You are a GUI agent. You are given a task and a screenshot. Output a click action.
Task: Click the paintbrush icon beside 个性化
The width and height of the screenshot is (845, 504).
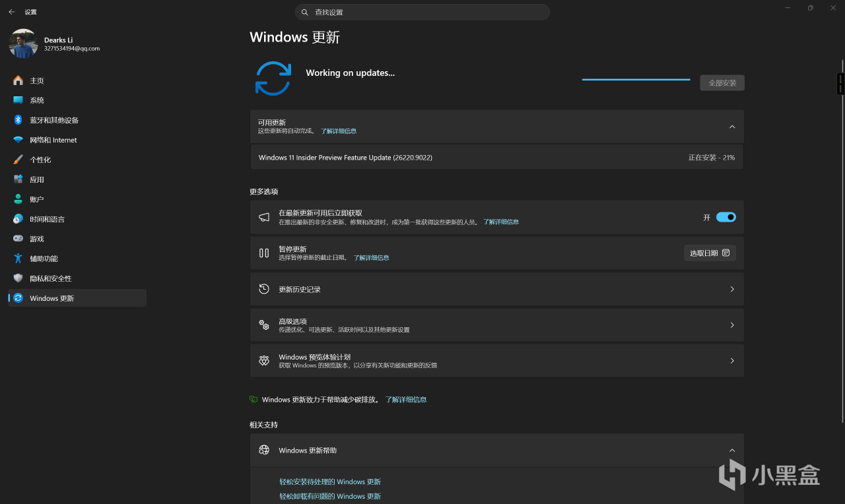(x=18, y=160)
